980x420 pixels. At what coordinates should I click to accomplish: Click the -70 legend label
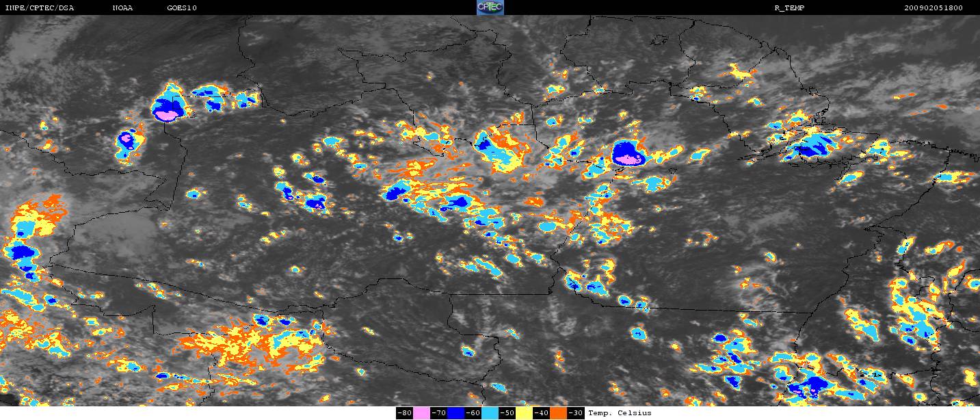pyautogui.click(x=439, y=413)
